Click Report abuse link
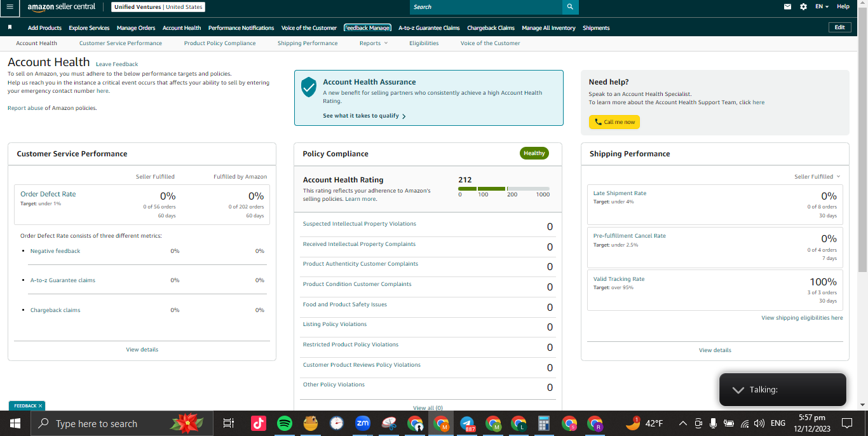This screenshot has width=868, height=436. (x=25, y=108)
